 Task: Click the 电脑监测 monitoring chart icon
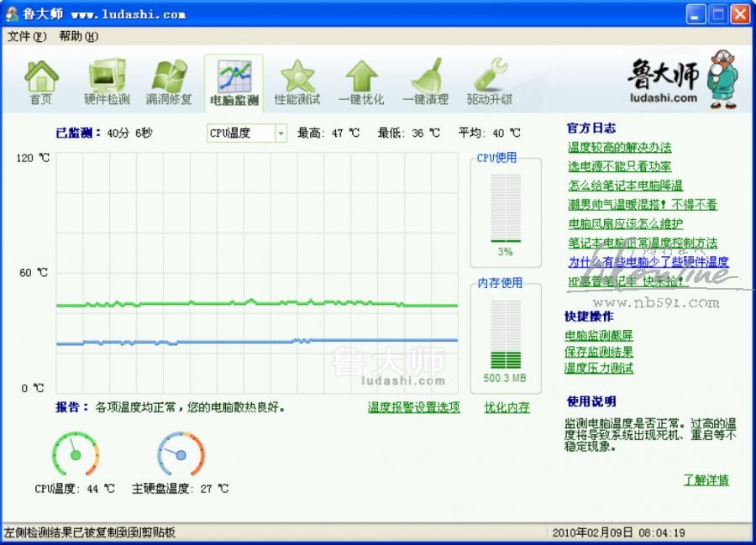click(x=234, y=76)
